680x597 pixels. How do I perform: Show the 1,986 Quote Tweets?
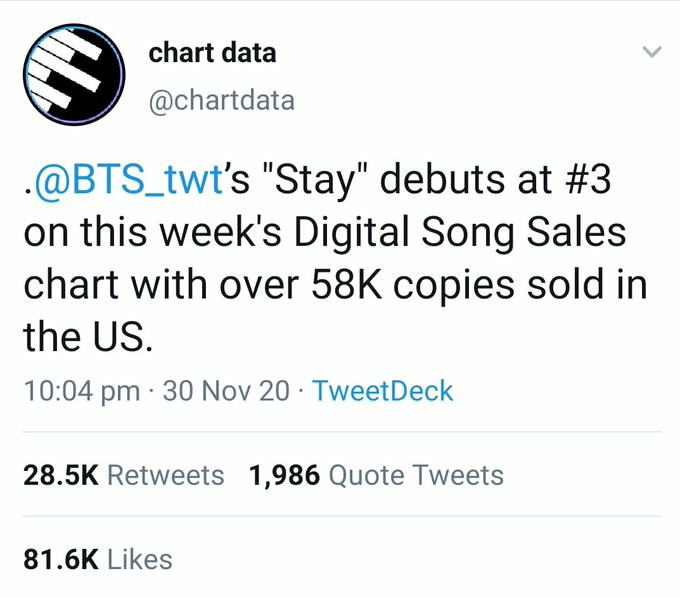376,475
